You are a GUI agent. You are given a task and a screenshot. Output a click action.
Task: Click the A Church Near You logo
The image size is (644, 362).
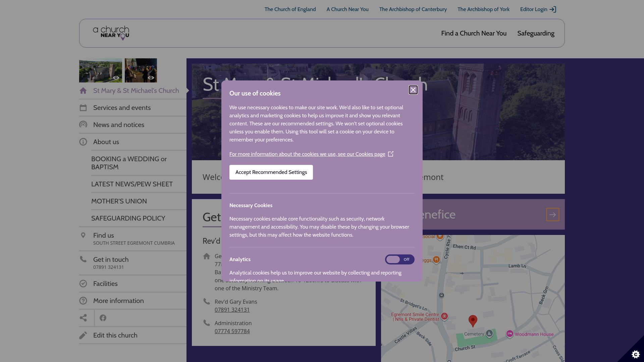tap(111, 33)
